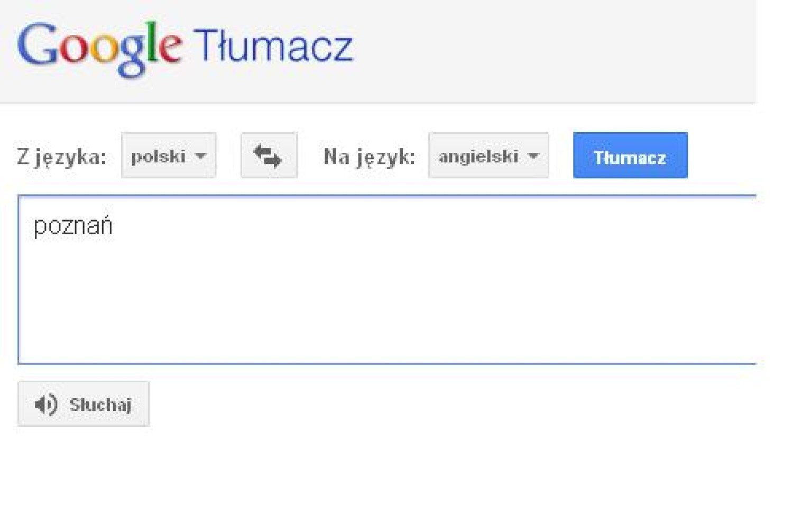The width and height of the screenshot is (793, 532).
Task: Click the swap languages arrows icon
Action: coord(269,156)
